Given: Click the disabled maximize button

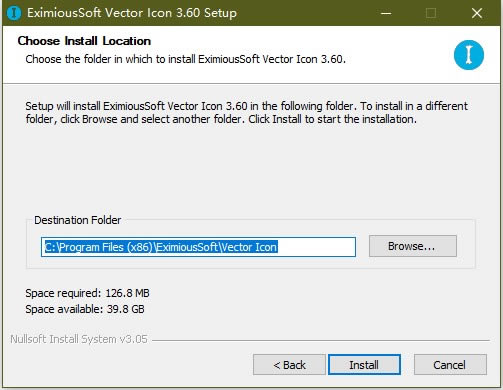Looking at the screenshot, I should click(431, 13).
